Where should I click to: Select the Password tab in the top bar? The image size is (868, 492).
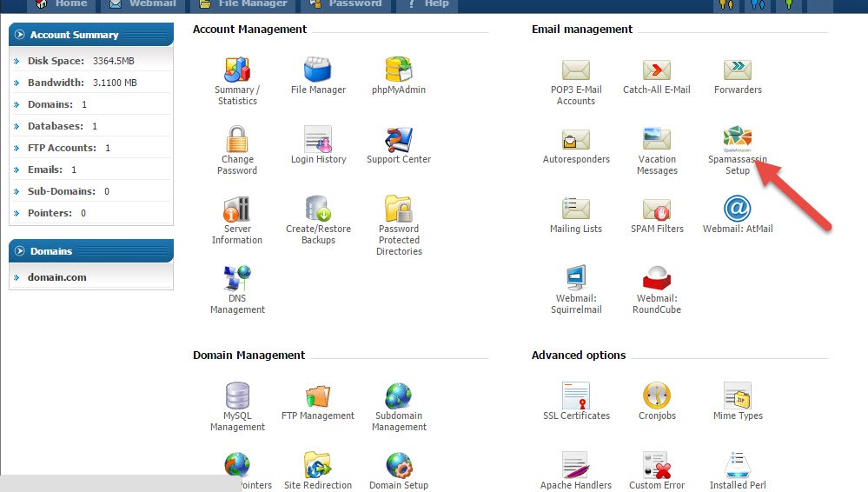click(x=346, y=4)
